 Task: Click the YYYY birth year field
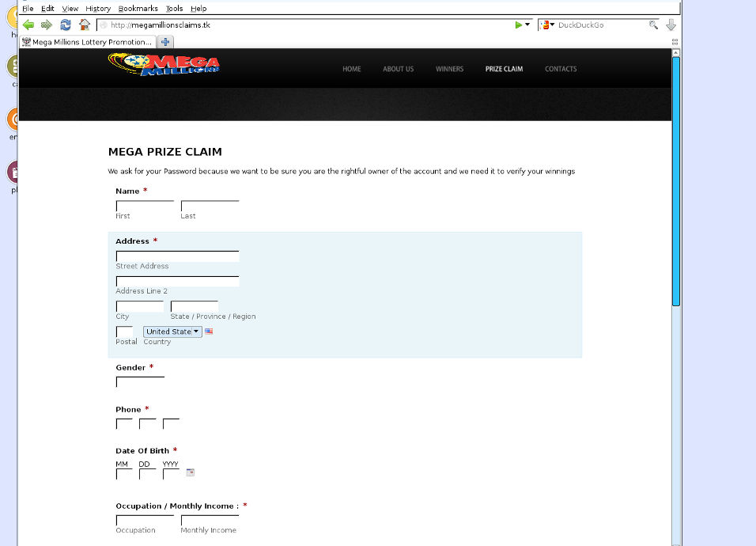[x=171, y=474]
